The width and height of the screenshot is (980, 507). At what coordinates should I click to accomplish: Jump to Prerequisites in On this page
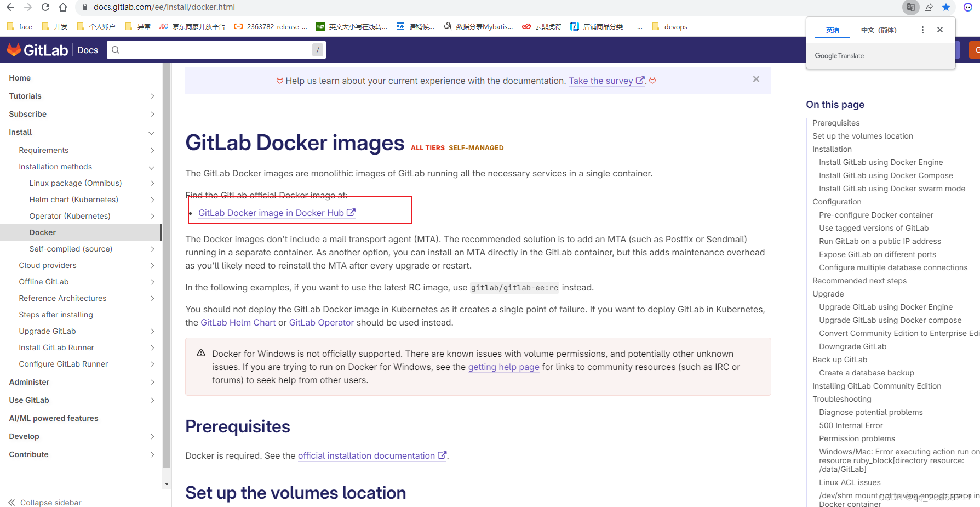pyautogui.click(x=836, y=123)
